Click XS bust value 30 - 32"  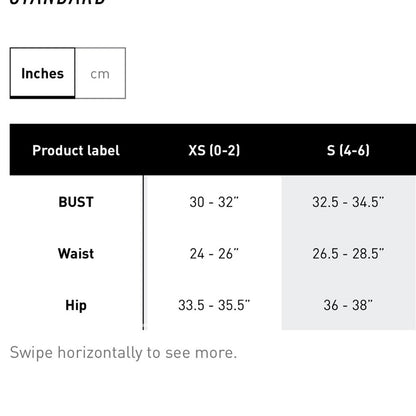pyautogui.click(x=214, y=202)
